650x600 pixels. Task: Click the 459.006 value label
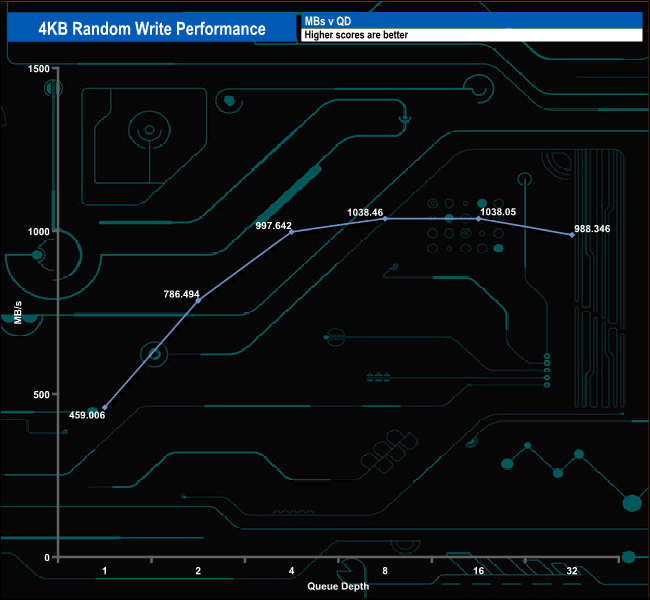point(81,415)
